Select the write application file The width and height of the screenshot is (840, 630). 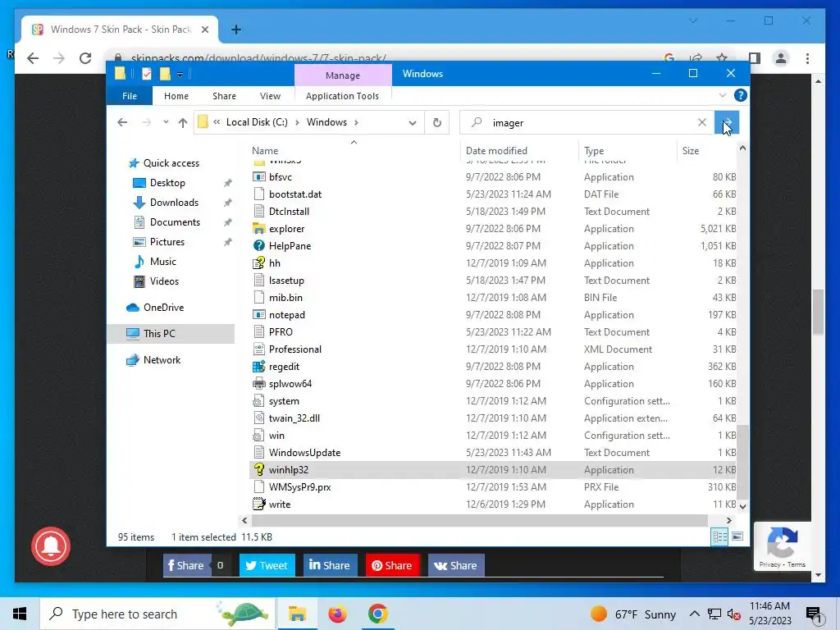(280, 504)
